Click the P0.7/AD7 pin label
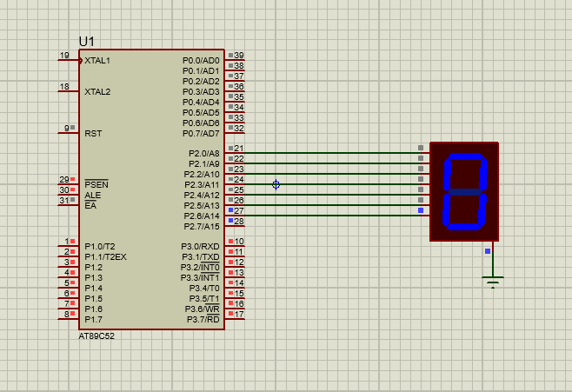 click(x=201, y=134)
